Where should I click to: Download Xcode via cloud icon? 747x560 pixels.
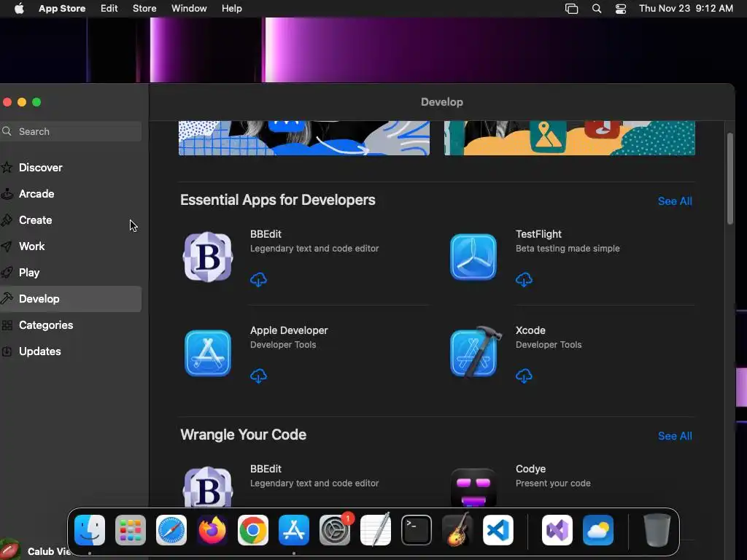524,376
